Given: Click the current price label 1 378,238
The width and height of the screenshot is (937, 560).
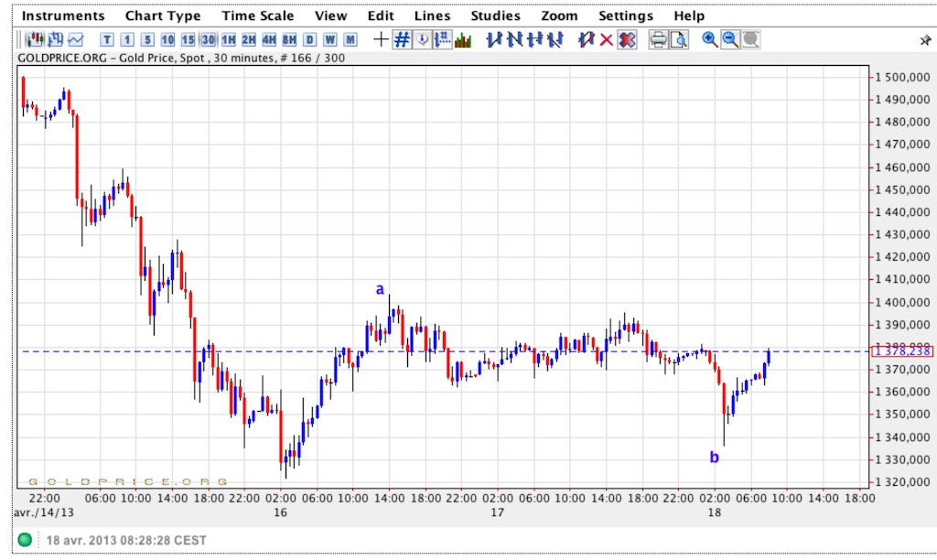Looking at the screenshot, I should point(902,351).
